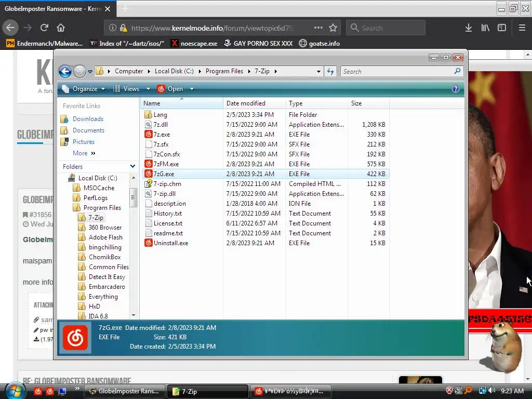
Task: Select MSOCache folder in tree
Action: [99, 188]
